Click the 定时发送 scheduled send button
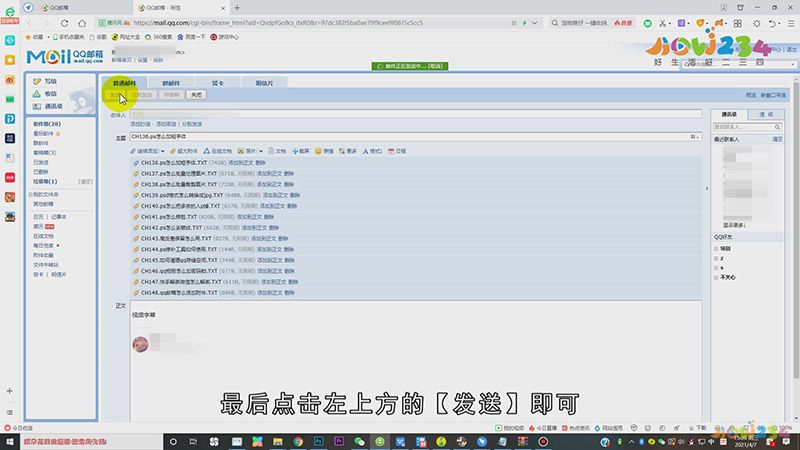800x450 pixels. click(x=142, y=95)
